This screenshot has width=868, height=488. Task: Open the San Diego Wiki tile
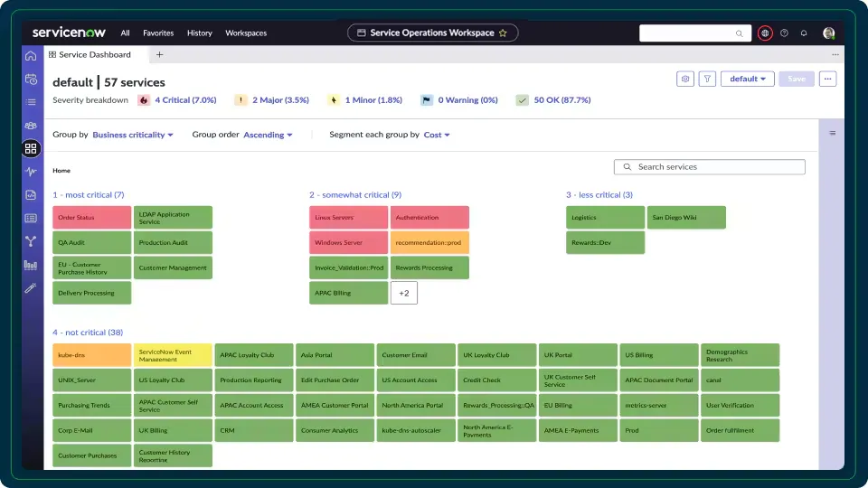[x=686, y=218]
